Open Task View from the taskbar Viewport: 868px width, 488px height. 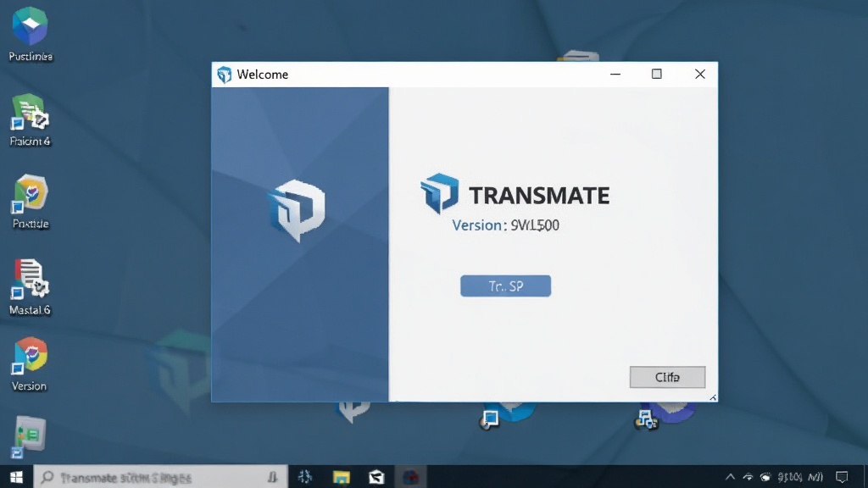[305, 477]
